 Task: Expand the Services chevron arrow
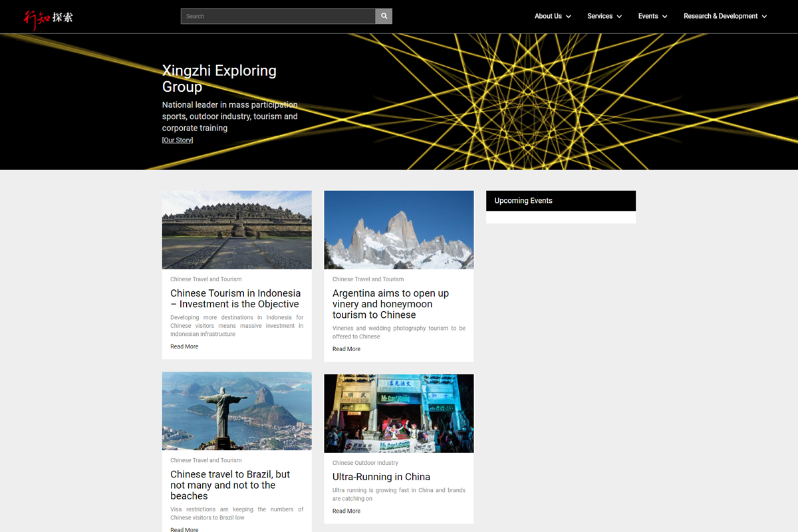click(x=619, y=17)
